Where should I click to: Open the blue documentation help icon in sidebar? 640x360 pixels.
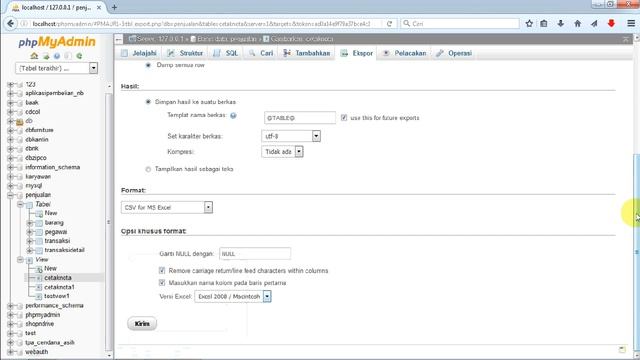57,56
